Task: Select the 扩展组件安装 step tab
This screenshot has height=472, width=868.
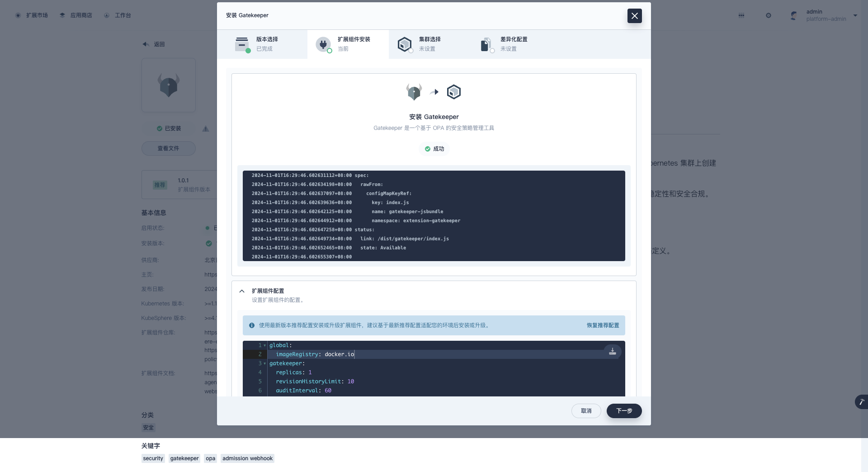Action: pyautogui.click(x=348, y=44)
